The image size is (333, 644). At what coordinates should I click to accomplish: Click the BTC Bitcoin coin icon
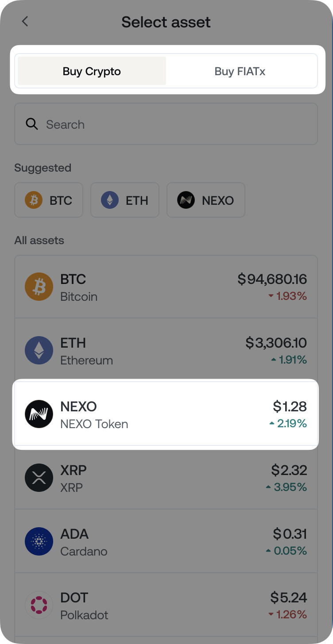[x=39, y=287]
